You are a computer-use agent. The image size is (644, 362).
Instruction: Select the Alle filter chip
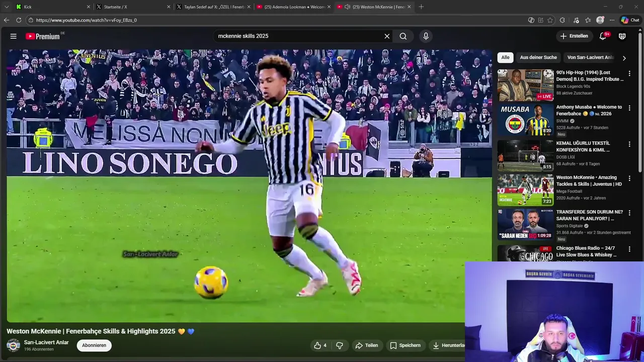pos(505,57)
